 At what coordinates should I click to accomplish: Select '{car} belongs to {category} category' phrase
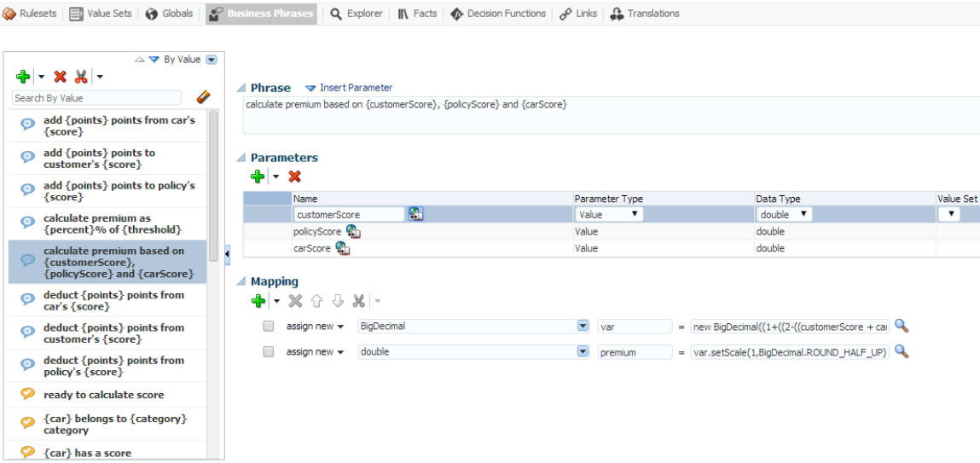pyautogui.click(x=107, y=425)
